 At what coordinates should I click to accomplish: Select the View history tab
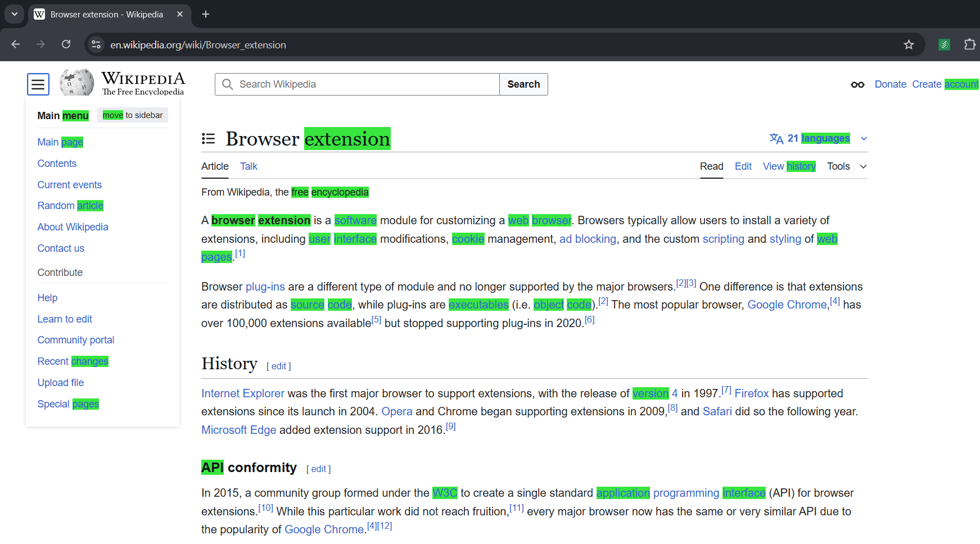(789, 166)
